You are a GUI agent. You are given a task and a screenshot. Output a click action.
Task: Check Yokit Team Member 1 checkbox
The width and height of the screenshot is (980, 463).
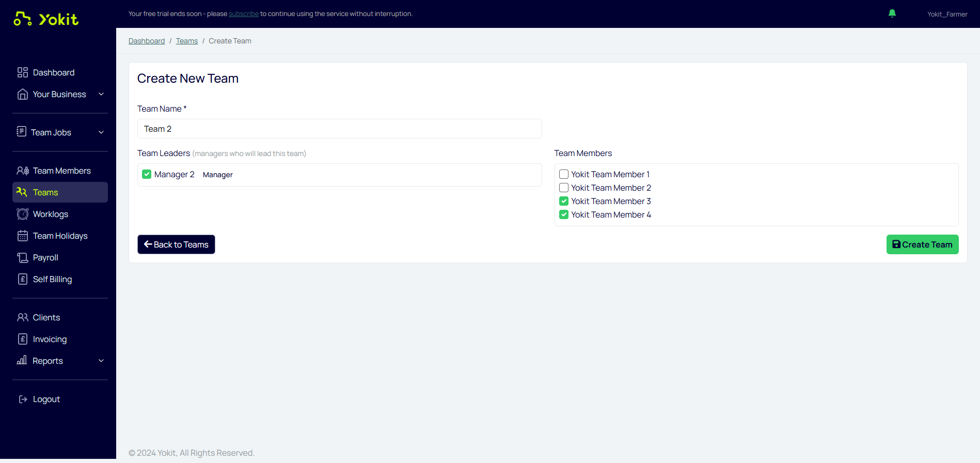tap(564, 174)
